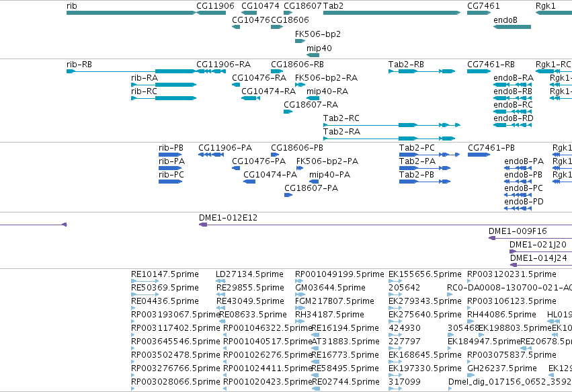Select EST RE50369.5prime
Viewport: 572px width, 392px height.
pyautogui.click(x=145, y=295)
